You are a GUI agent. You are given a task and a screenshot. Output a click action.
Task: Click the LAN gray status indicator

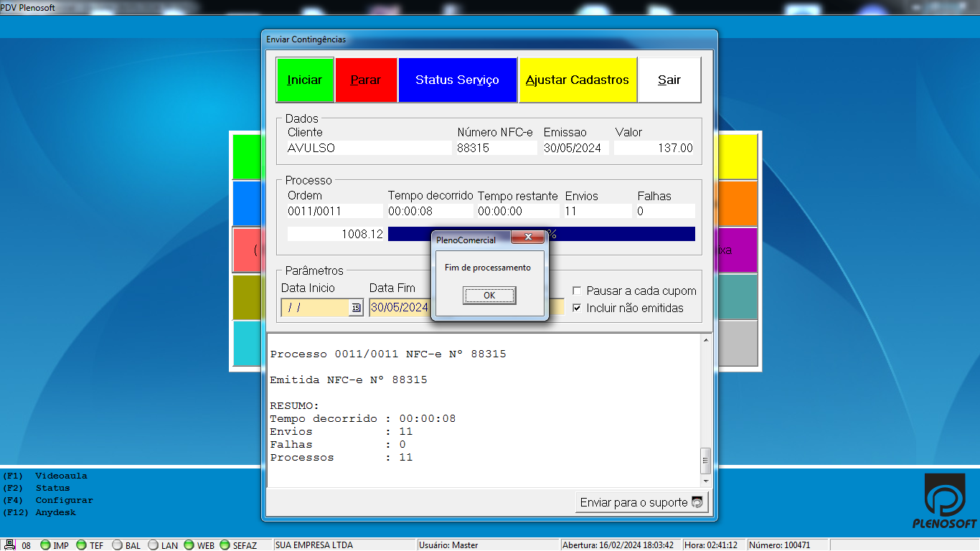[153, 545]
